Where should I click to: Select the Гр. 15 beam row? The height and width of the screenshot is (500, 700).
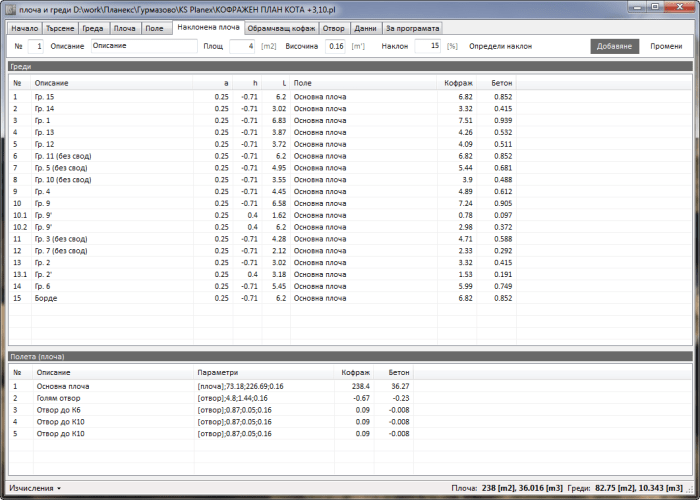click(44, 96)
